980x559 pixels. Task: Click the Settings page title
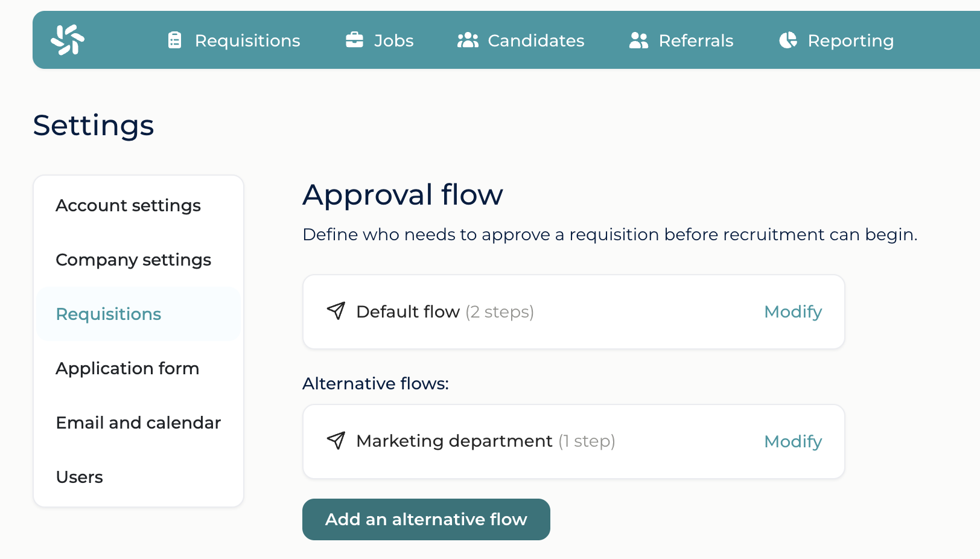(94, 126)
